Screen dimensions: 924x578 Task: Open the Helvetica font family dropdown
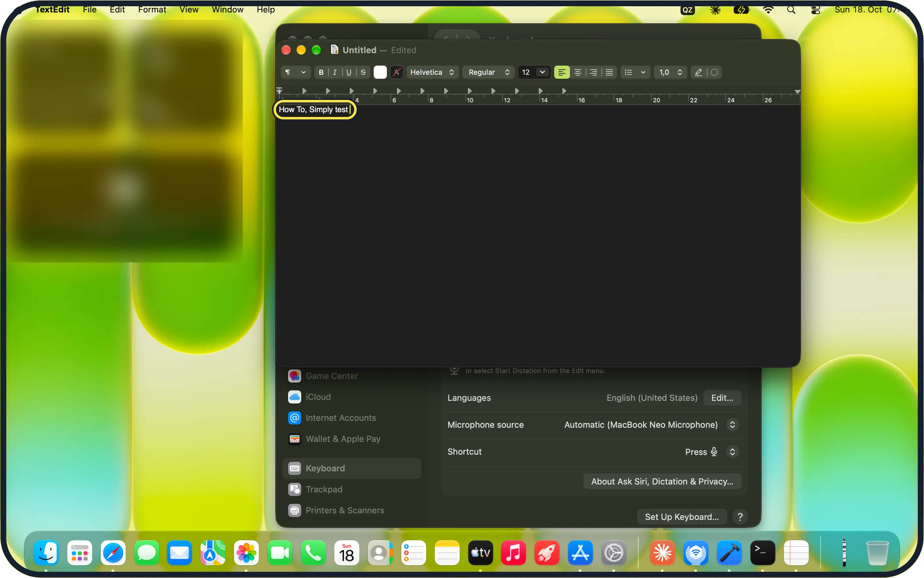(432, 72)
